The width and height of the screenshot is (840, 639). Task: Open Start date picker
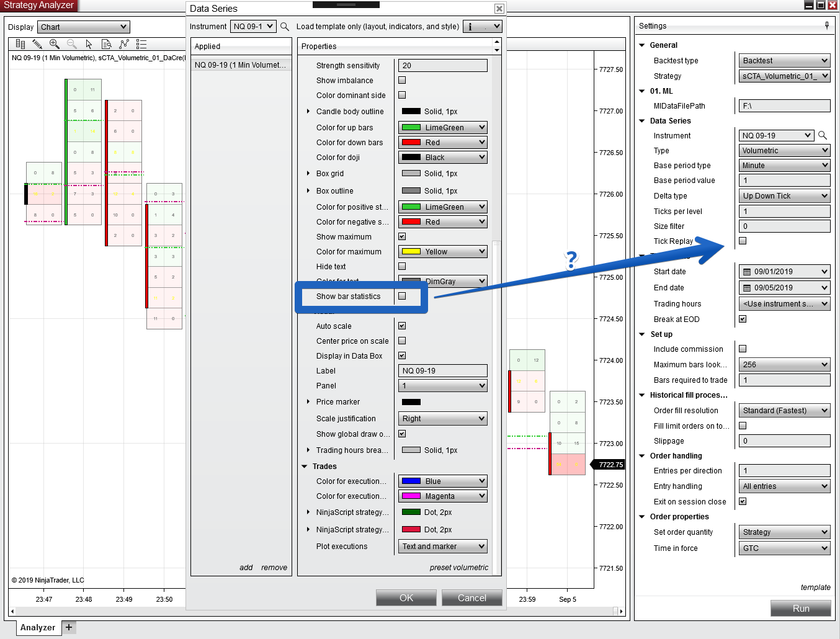point(785,271)
